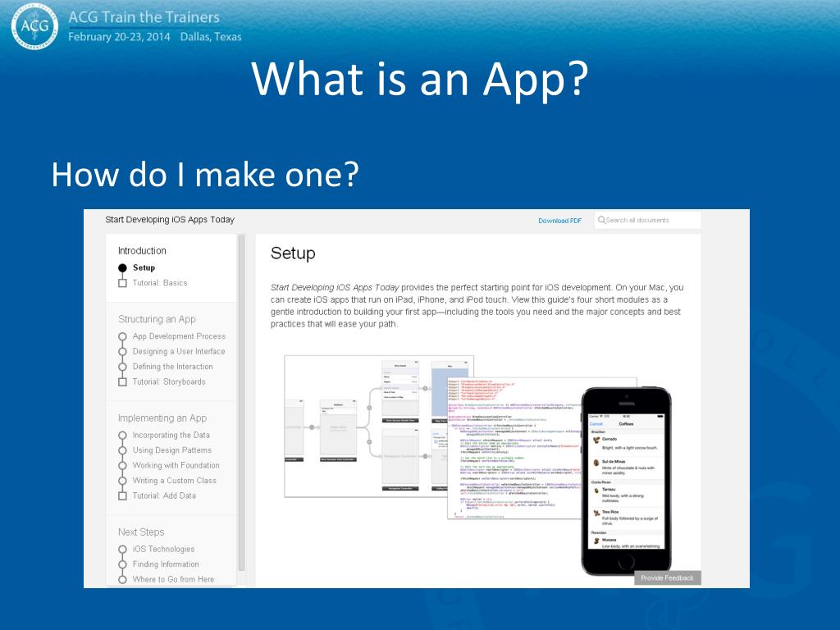This screenshot has width=840, height=630.
Task: Open App Development Process page
Action: coord(179,336)
